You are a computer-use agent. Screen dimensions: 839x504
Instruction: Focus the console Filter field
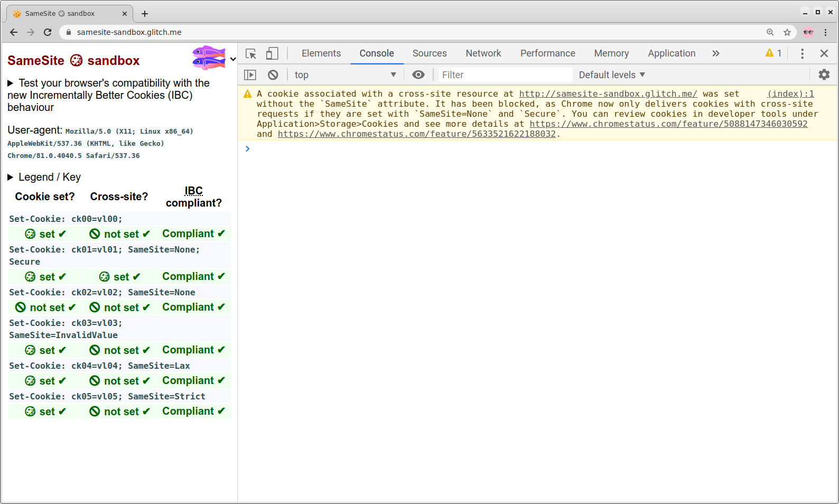pyautogui.click(x=506, y=75)
